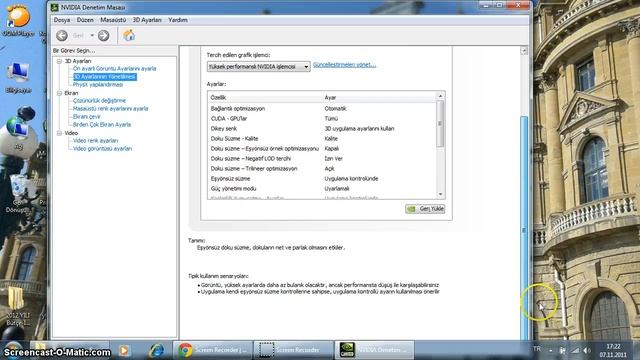Screen dimensions: 640x360
Task: Open the 3D Ayarları menu
Action: pos(147,20)
